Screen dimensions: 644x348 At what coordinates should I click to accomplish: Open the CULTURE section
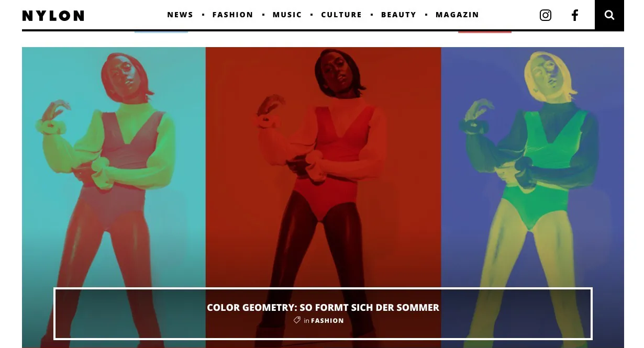pos(341,15)
